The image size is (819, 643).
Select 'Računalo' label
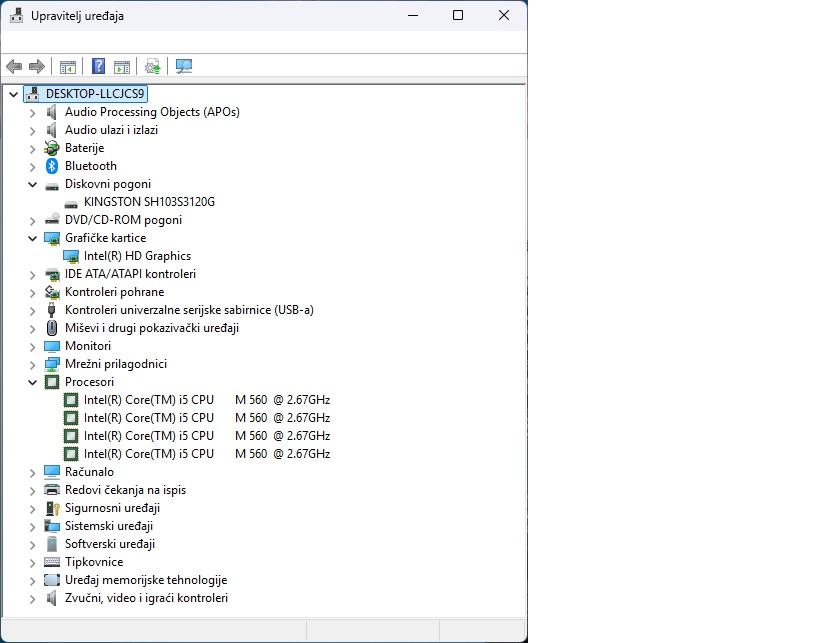click(x=89, y=472)
